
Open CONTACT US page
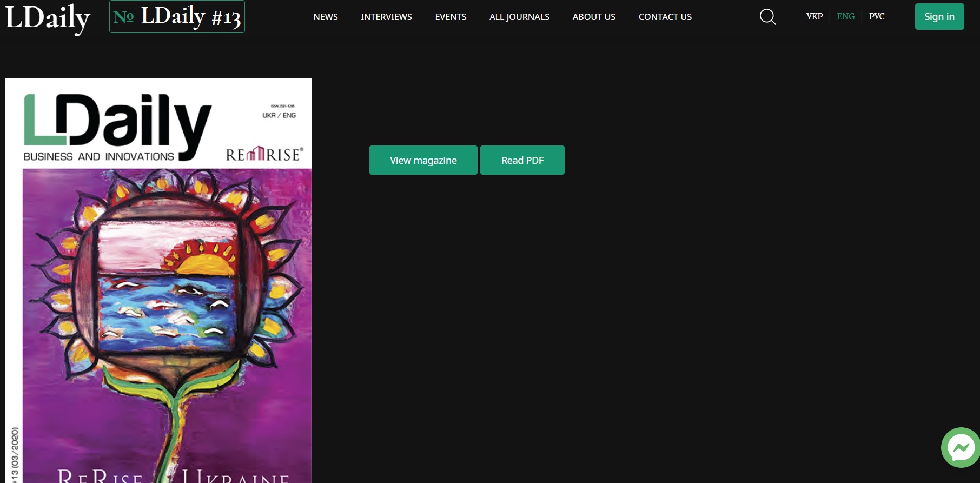(665, 17)
